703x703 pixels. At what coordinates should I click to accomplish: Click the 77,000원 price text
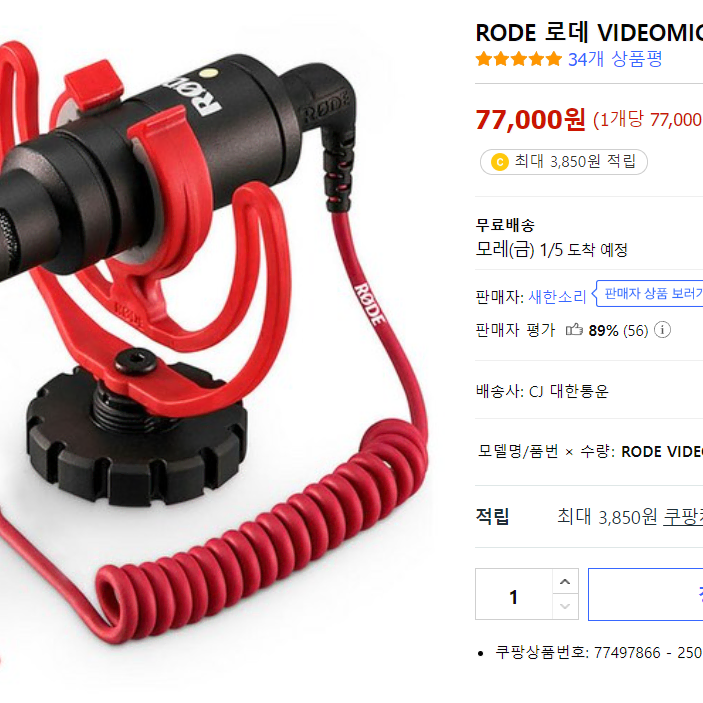[530, 120]
